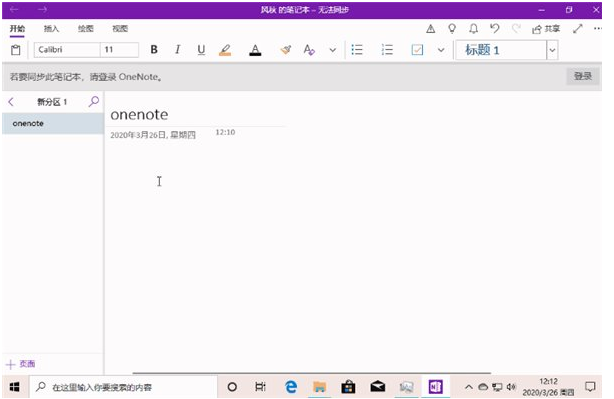Image resolution: width=614 pixels, height=399 pixels.
Task: Toggle underline formatting
Action: [x=201, y=50]
